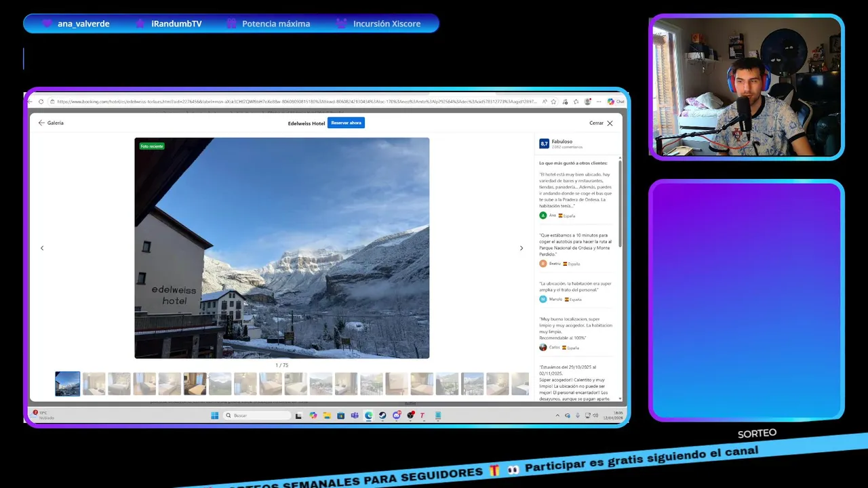Open Microsoft Teams from the taskbar

tap(355, 415)
